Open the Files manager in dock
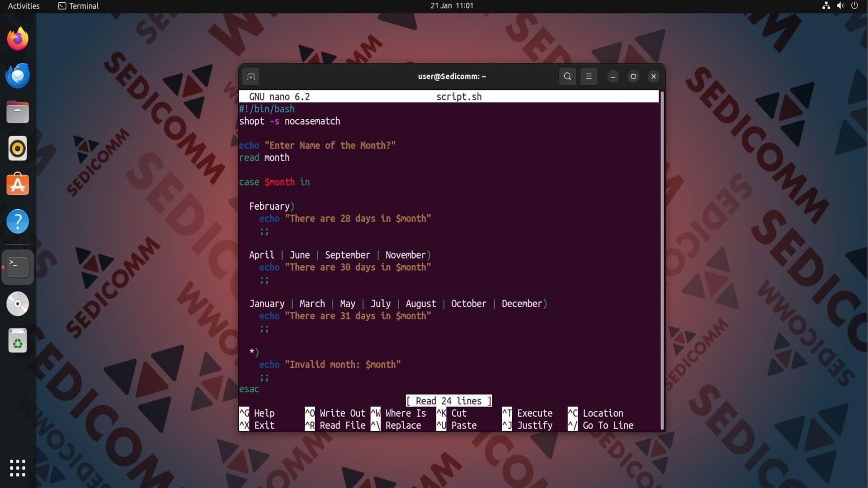Image resolution: width=868 pixels, height=488 pixels. [x=18, y=112]
